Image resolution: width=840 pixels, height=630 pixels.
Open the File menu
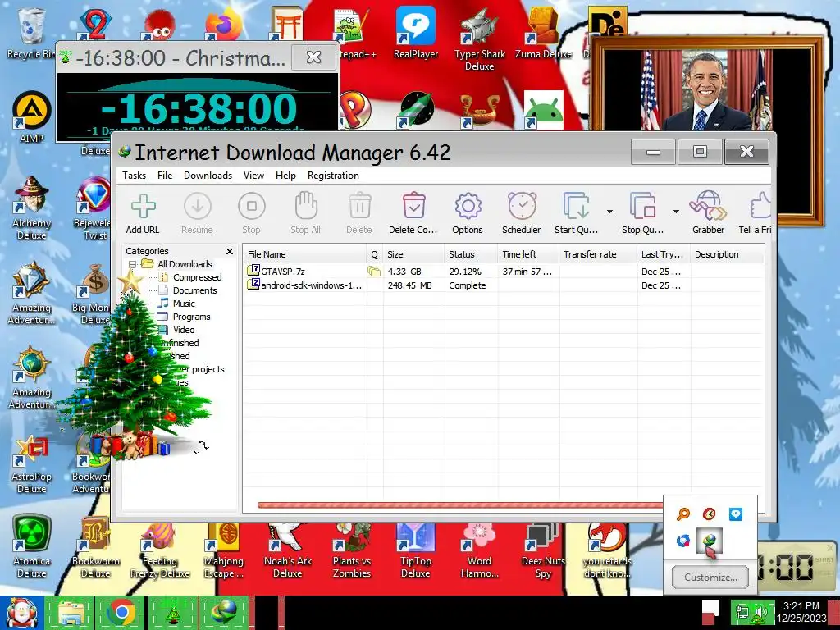coord(165,176)
